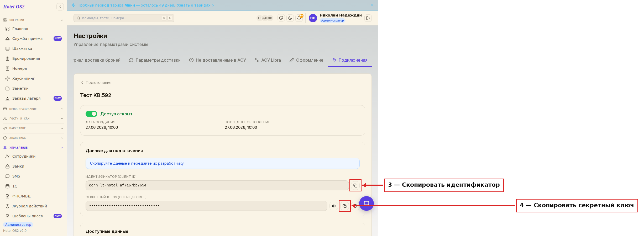The image size is (644, 236).
Task: Click the client_id field conn_lt-hotel_af7a67bb7654
Action: [217, 185]
